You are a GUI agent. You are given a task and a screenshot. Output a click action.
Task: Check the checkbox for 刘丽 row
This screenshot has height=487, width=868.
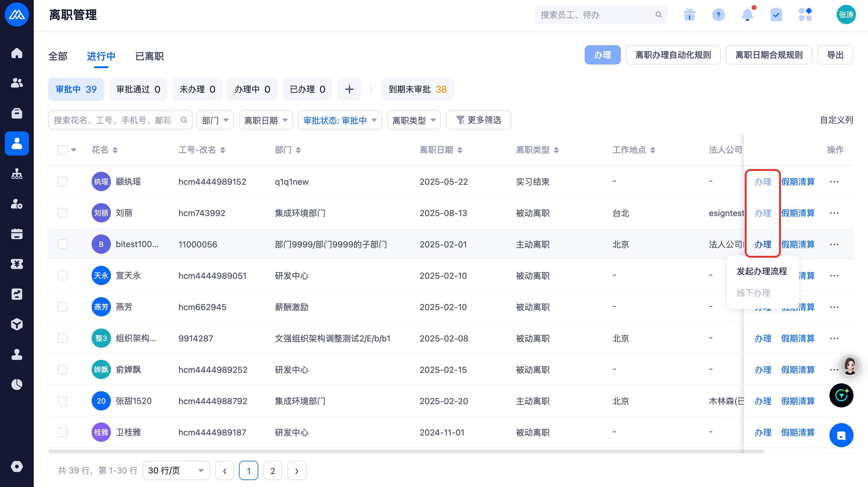coord(63,213)
